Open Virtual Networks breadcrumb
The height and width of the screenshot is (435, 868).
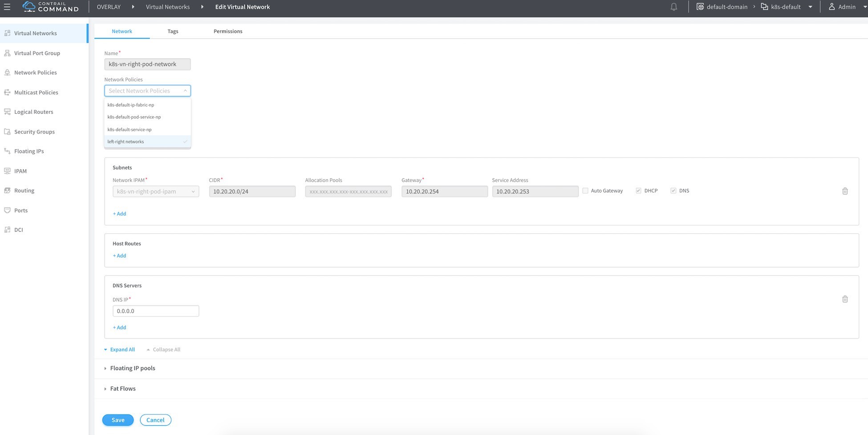[x=168, y=7]
